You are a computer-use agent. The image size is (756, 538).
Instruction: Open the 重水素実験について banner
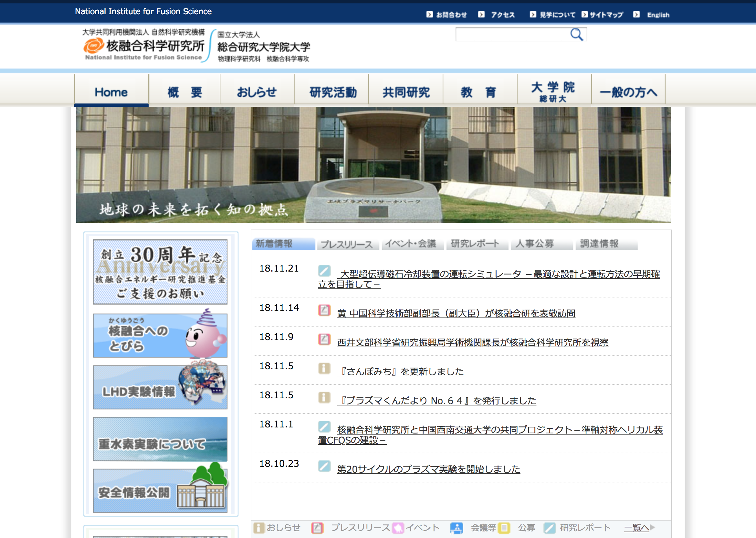pos(160,439)
